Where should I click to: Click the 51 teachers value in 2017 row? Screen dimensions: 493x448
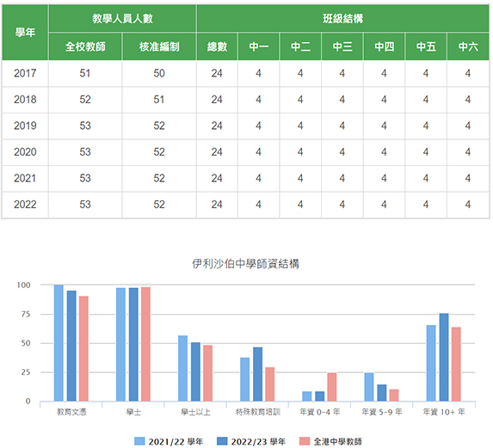[x=85, y=73]
